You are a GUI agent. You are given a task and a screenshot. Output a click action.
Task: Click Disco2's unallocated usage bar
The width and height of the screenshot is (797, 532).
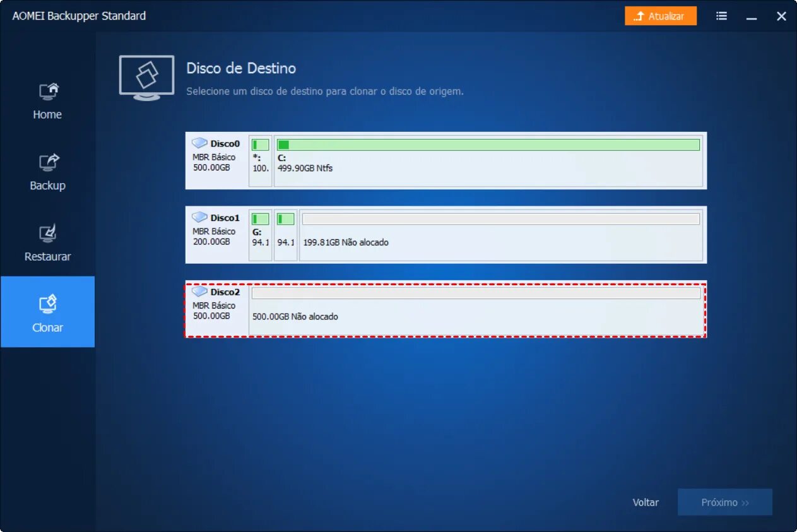coord(476,293)
